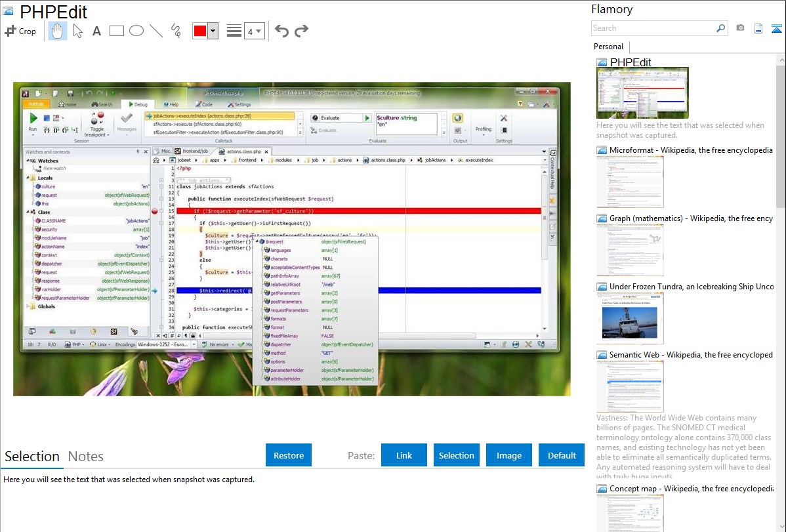Screen dimensions: 786x532
Task: Click 'Graph (mathematics) - Wikipedia' title
Action: pyautogui.click(x=691, y=218)
